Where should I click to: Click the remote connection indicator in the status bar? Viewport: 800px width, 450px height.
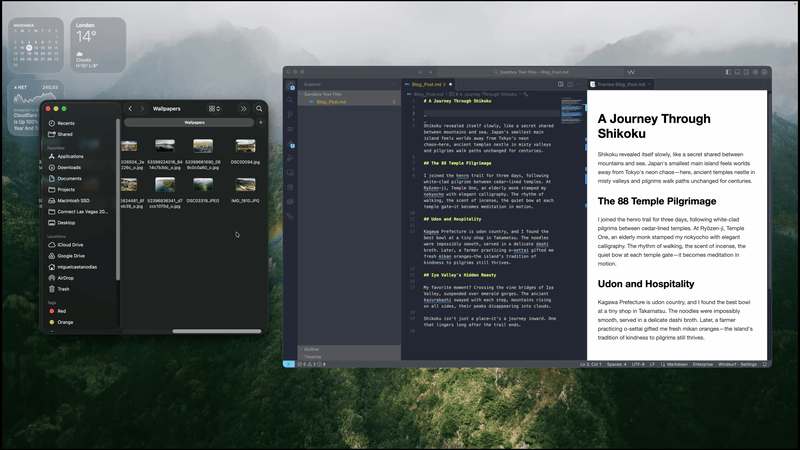pyautogui.click(x=289, y=364)
